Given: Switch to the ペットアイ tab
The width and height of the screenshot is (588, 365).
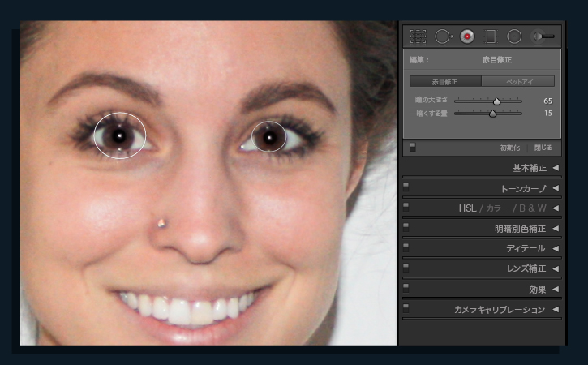Looking at the screenshot, I should pos(518,81).
